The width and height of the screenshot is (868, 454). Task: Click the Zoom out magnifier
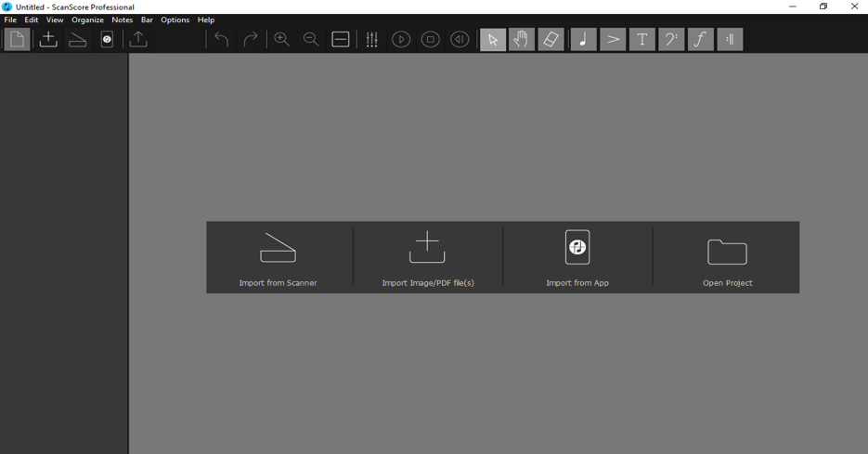tap(311, 39)
